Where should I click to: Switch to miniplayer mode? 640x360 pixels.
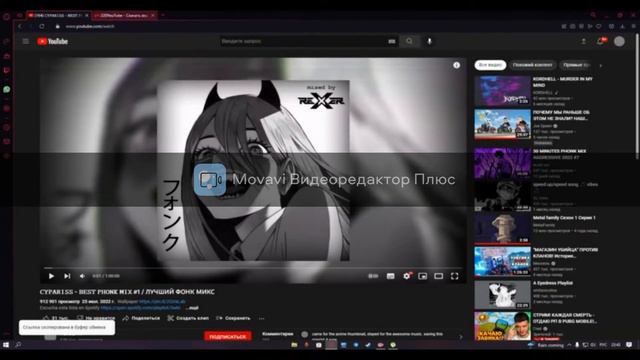click(422, 276)
